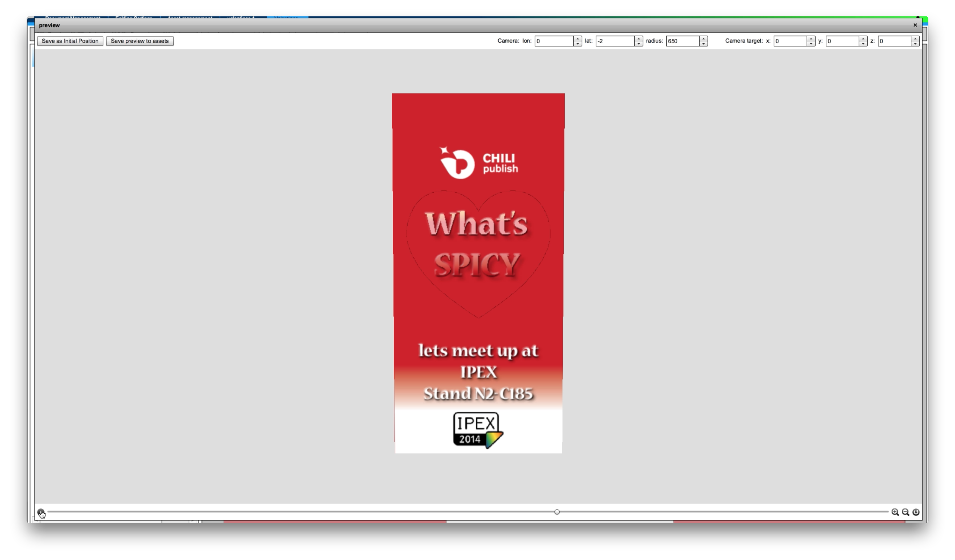Decrease camera lat with down stepper

point(639,44)
